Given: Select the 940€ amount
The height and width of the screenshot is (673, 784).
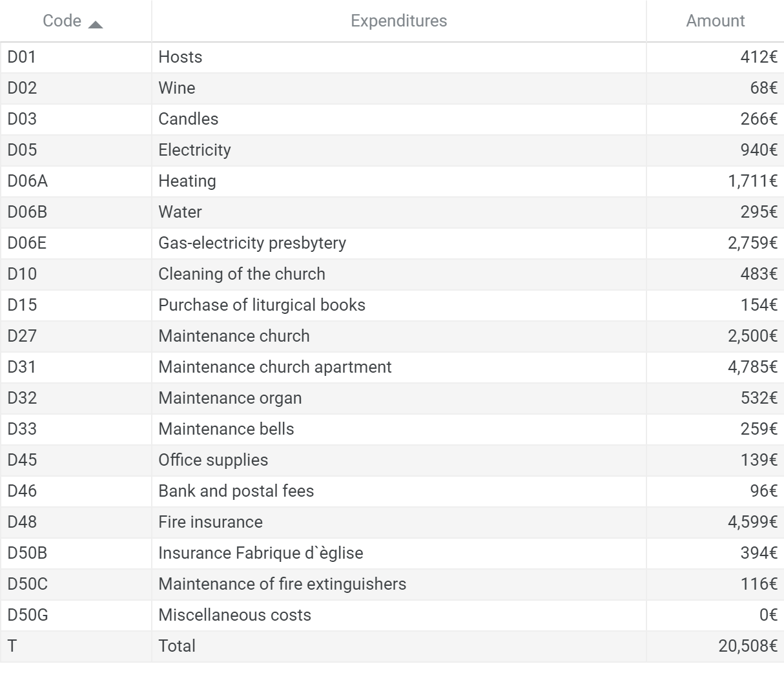Looking at the screenshot, I should tap(759, 150).
